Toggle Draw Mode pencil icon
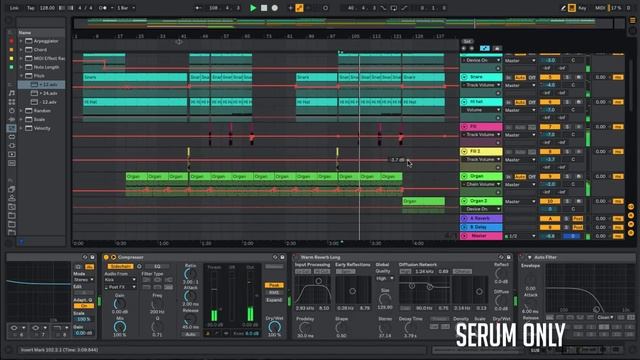The width and height of the screenshot is (640, 360). coord(563,8)
